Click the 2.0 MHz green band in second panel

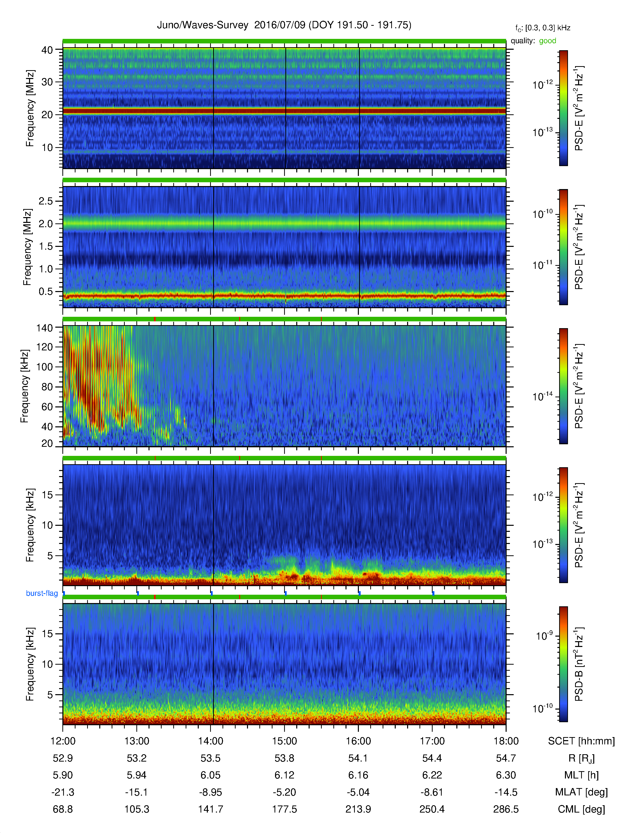[284, 223]
